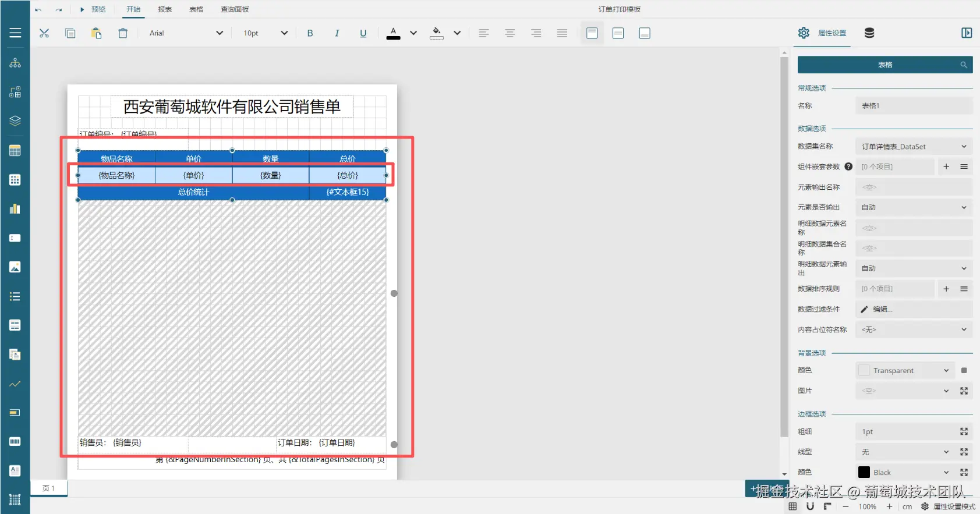Viewport: 980px width, 514px height.
Task: Align text right
Action: [536, 33]
